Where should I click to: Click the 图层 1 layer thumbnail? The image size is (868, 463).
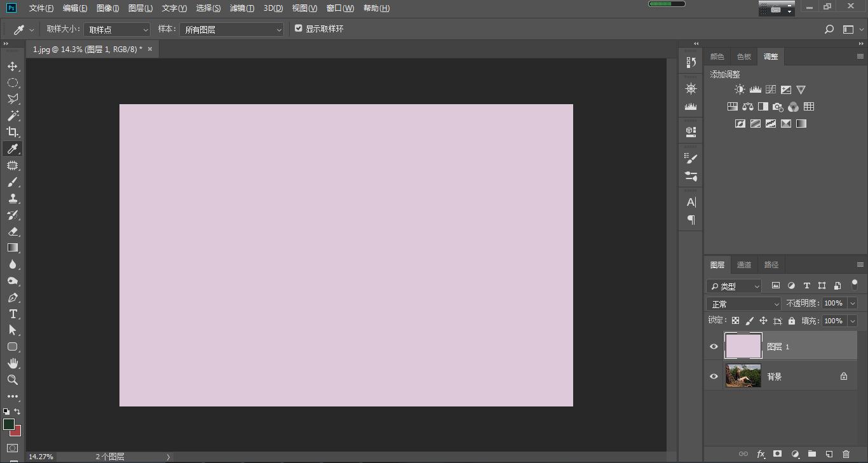pos(743,347)
